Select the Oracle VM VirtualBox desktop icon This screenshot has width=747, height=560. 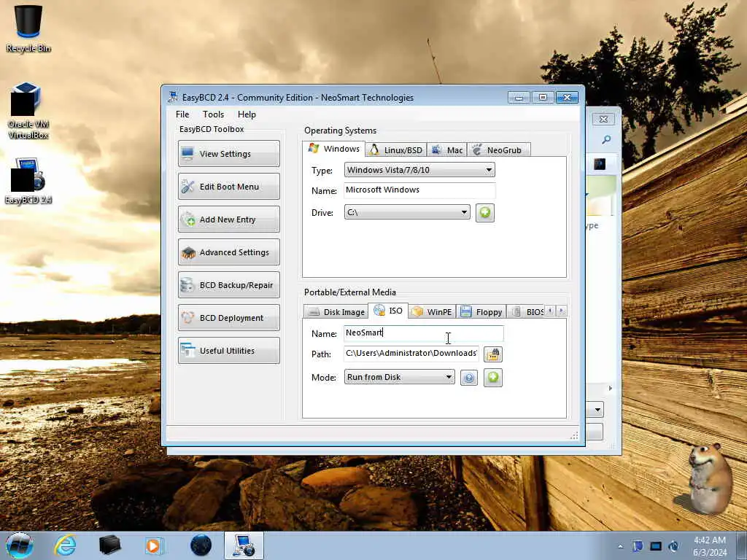[28, 111]
